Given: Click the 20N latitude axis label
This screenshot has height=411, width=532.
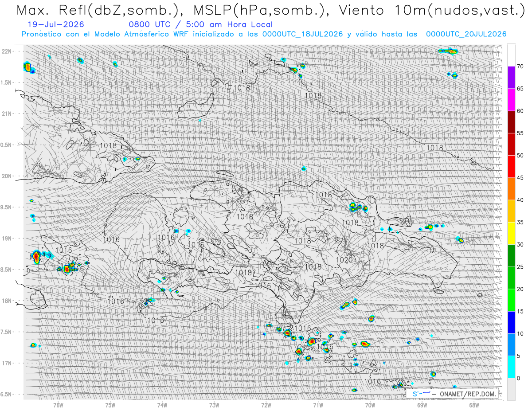Looking at the screenshot, I should pyautogui.click(x=7, y=176).
